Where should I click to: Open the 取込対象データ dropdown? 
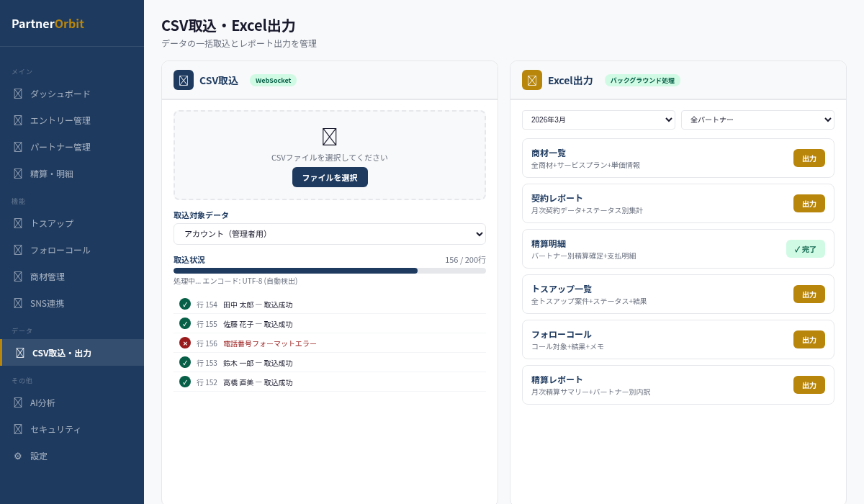pyautogui.click(x=330, y=234)
